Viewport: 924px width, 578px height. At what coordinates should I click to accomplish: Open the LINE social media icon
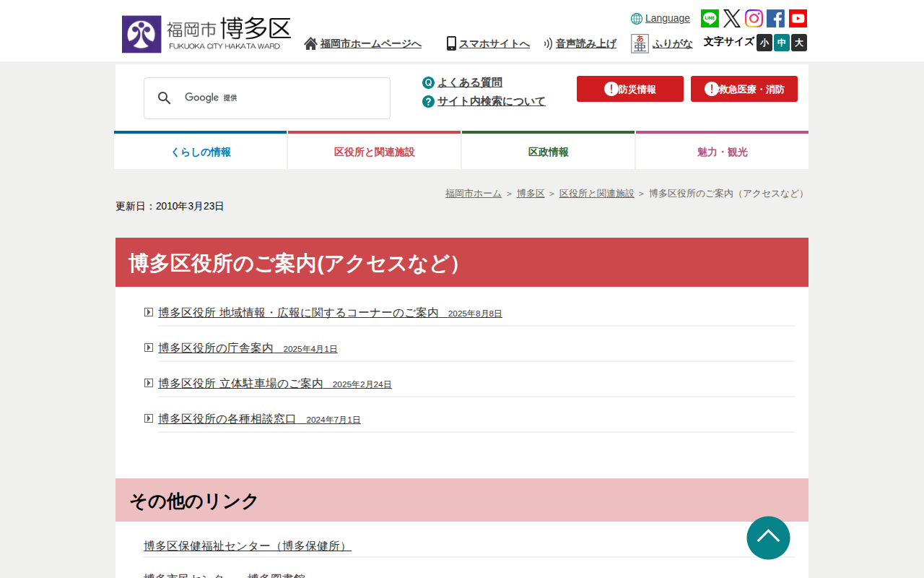point(709,17)
